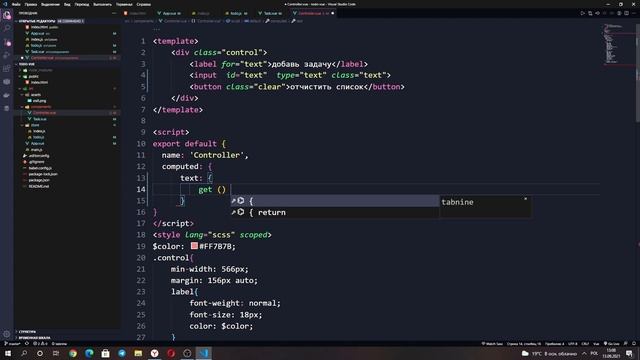Toggle Go Live server in the status bar
640x360 pixels.
point(611,344)
